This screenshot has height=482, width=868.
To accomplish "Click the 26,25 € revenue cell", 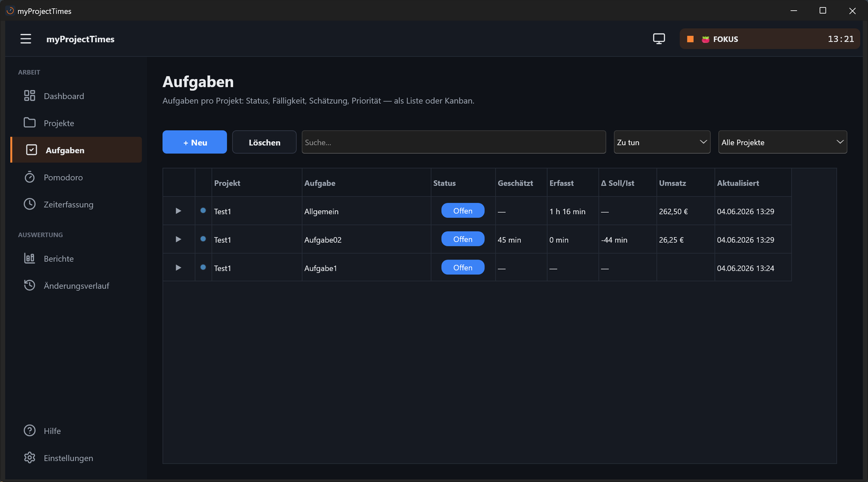I will click(686, 239).
